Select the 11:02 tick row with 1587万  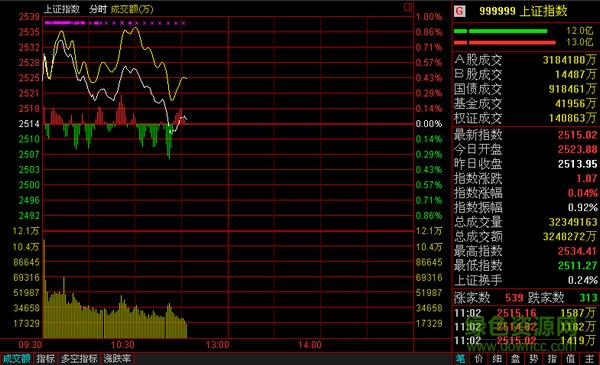[525, 313]
